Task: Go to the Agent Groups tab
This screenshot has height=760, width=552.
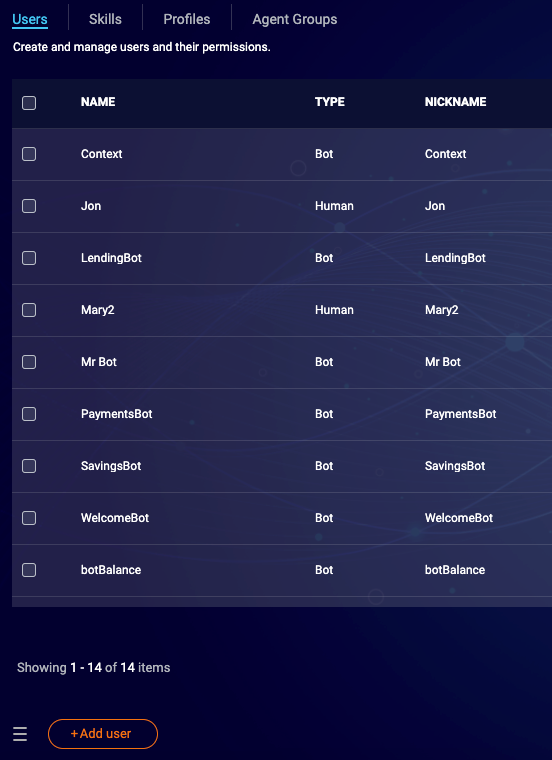Action: (295, 19)
